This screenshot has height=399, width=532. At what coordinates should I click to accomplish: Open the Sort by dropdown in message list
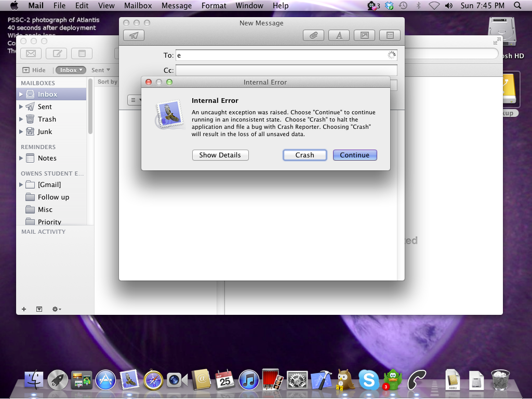click(108, 82)
